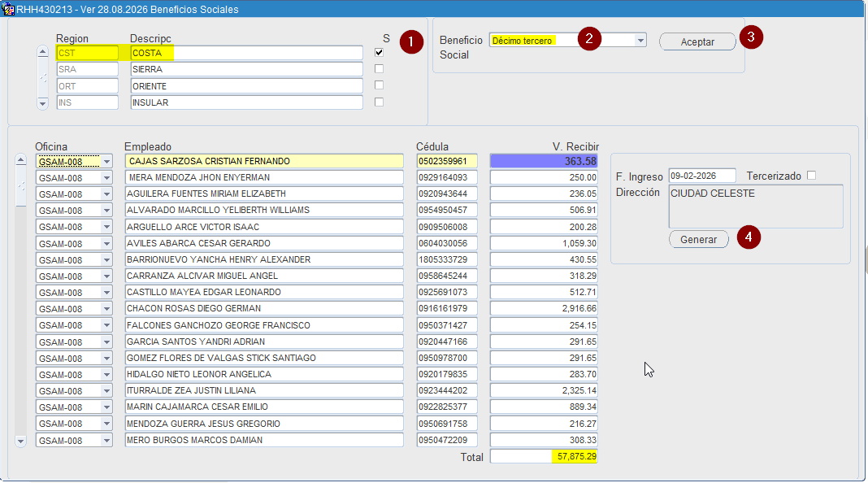The width and height of the screenshot is (868, 483).
Task: Click the value 2,916.66
Action: pos(544,308)
